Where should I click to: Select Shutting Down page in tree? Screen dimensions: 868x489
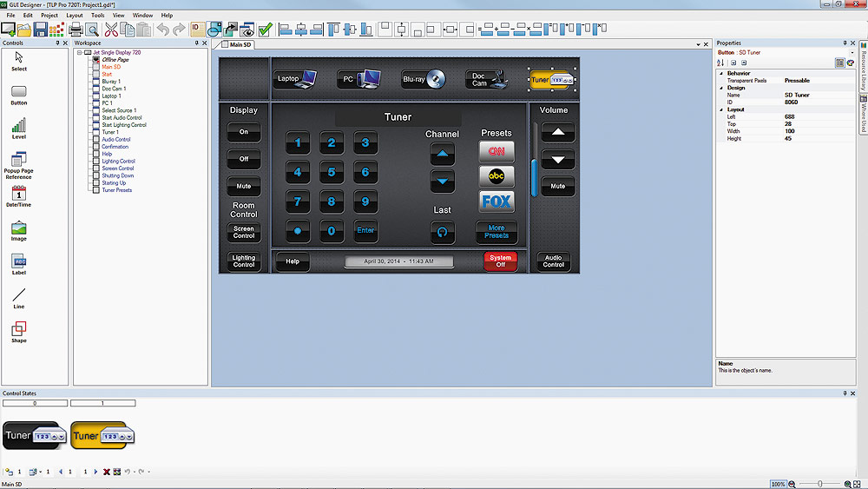coord(117,175)
